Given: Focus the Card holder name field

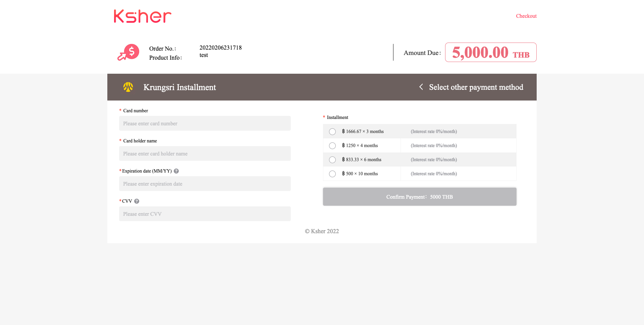Looking at the screenshot, I should pos(205,153).
